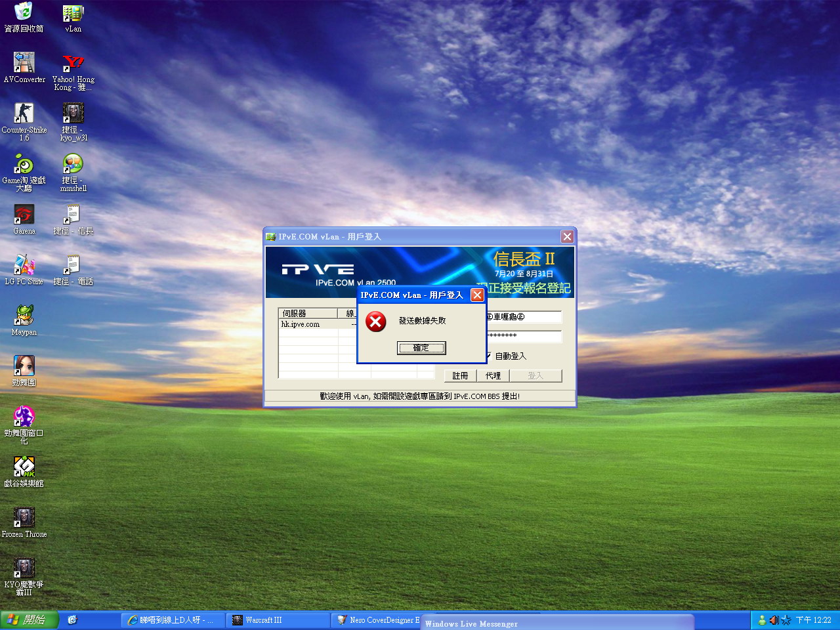Viewport: 840px width, 630px height.
Task: Click the 發送數據失敗 error message text
Action: click(423, 321)
